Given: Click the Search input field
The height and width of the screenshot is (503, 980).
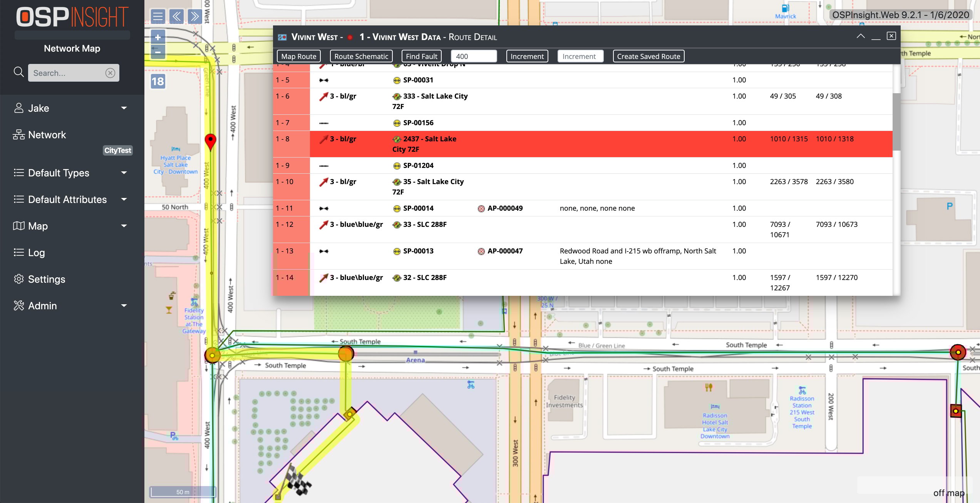Looking at the screenshot, I should [73, 73].
